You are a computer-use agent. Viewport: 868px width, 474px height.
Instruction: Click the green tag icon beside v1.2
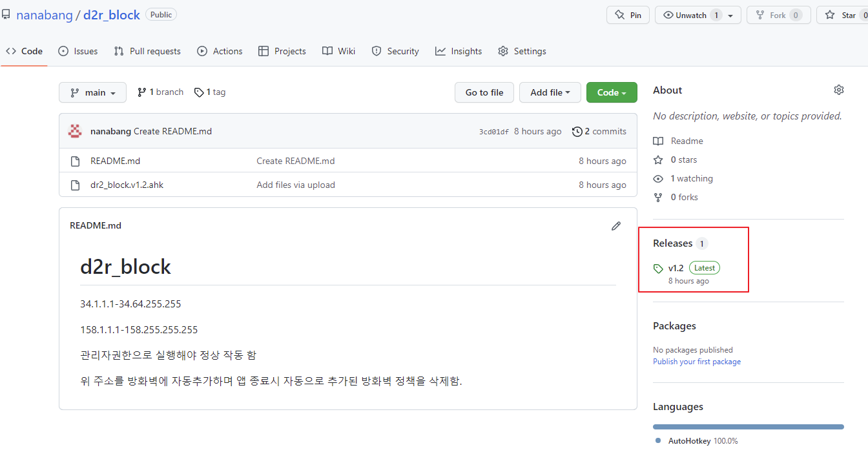pos(658,269)
